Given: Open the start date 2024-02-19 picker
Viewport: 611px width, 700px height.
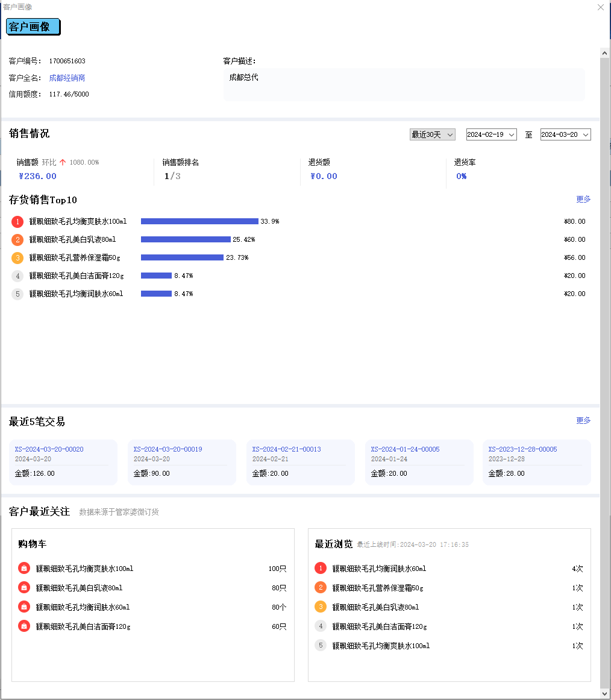Looking at the screenshot, I should coord(491,134).
